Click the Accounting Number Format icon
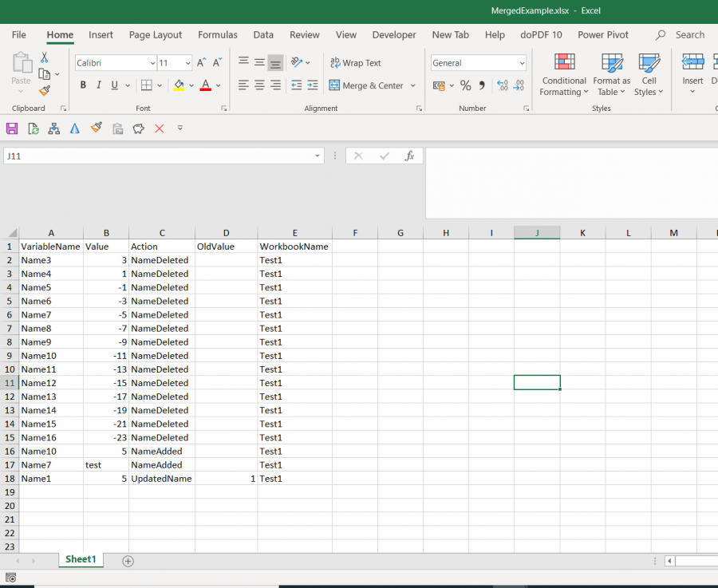This screenshot has height=588, width=718. tap(439, 85)
